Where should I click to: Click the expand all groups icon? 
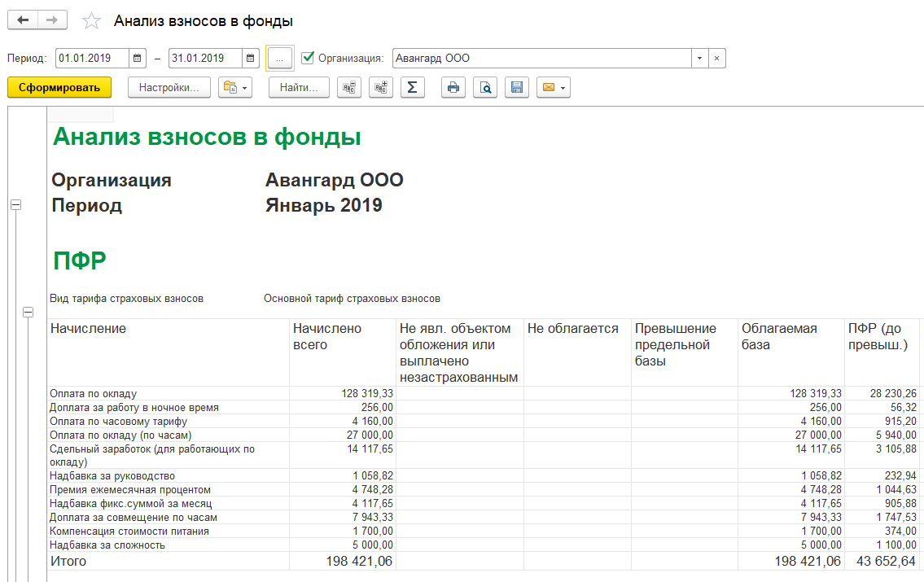pos(380,88)
